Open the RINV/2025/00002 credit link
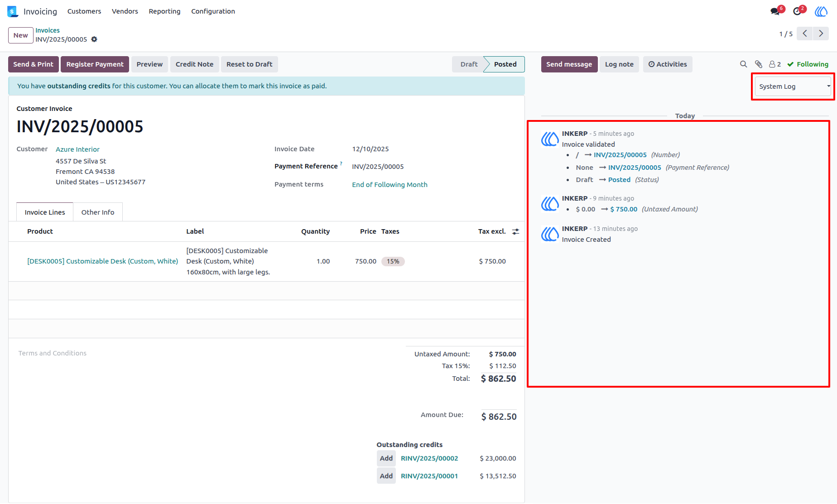 429,458
